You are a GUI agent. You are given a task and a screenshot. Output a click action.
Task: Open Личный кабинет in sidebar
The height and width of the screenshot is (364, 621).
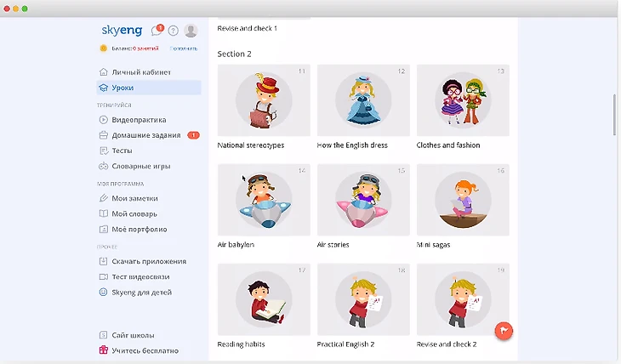click(x=141, y=72)
